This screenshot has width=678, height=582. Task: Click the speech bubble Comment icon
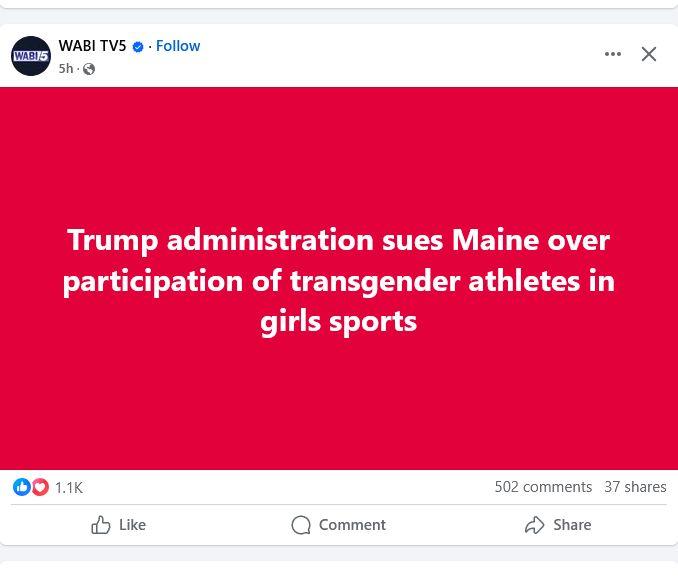[x=301, y=525]
